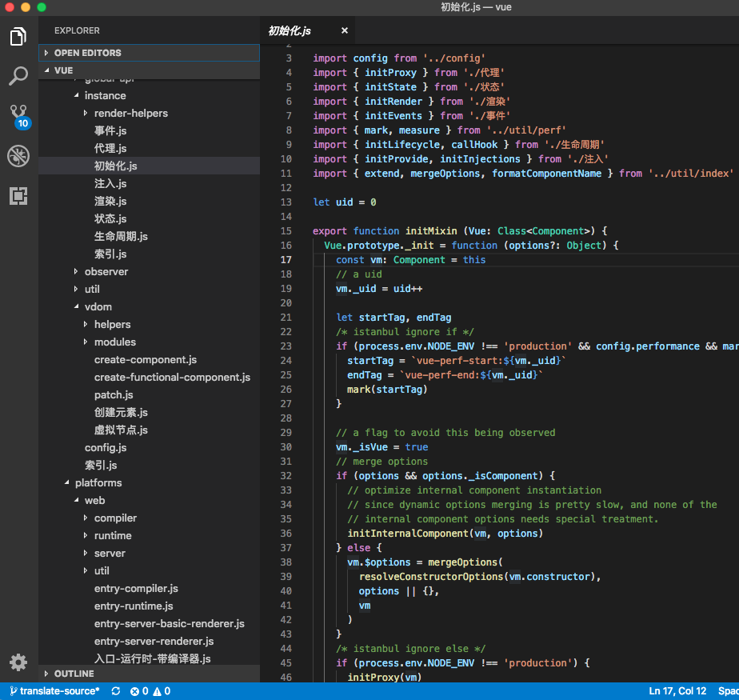Viewport: 739px width, 700px height.
Task: Open file patch.js
Action: 149,394
